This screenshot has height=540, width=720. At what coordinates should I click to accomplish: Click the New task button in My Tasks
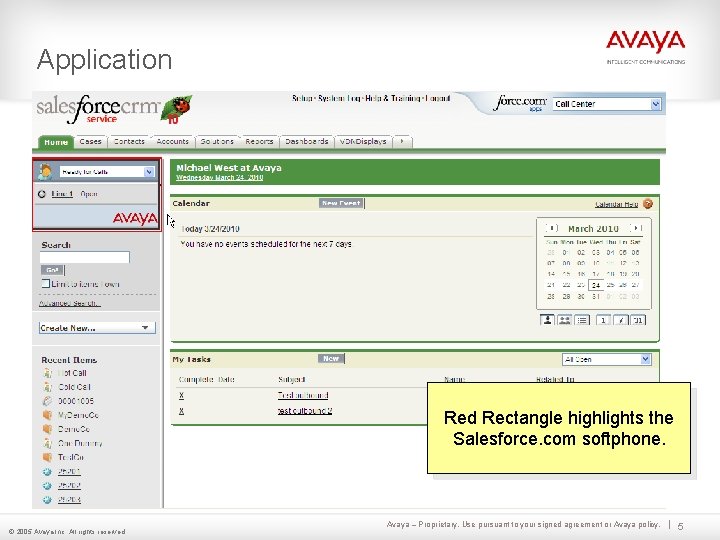[x=331, y=359]
